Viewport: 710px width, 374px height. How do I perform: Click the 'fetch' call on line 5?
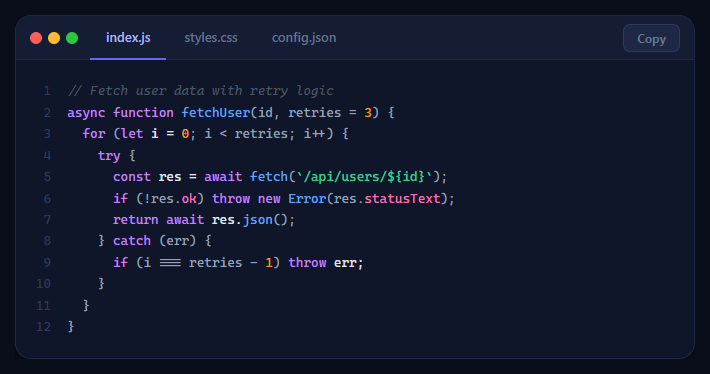coord(269,176)
